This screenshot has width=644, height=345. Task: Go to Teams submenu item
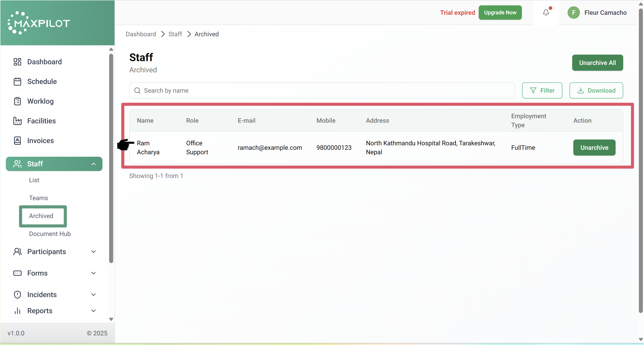(x=38, y=198)
